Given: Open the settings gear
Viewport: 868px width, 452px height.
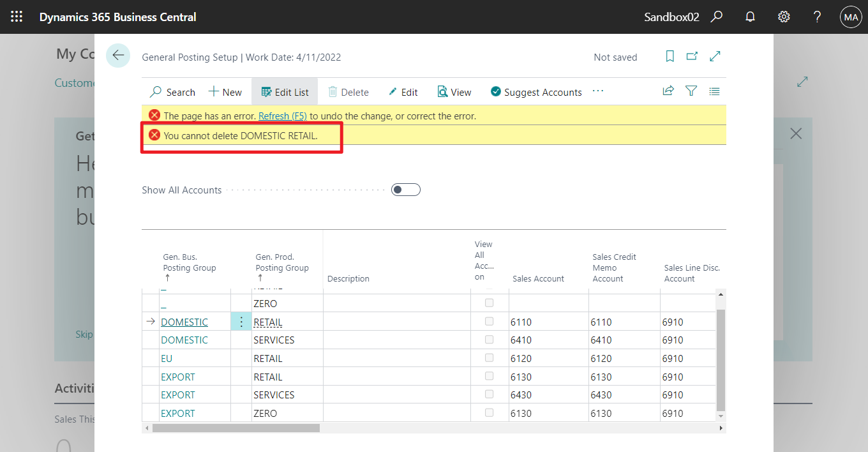Looking at the screenshot, I should coord(784,17).
